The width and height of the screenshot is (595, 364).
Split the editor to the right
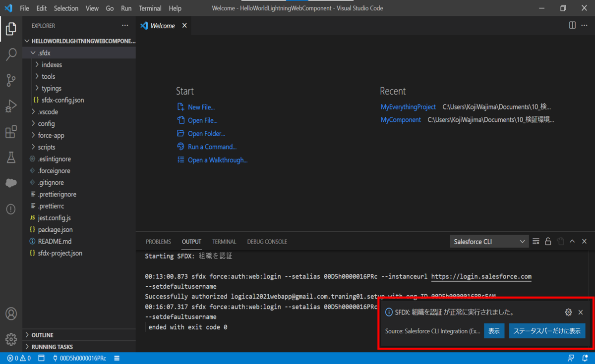coord(572,25)
